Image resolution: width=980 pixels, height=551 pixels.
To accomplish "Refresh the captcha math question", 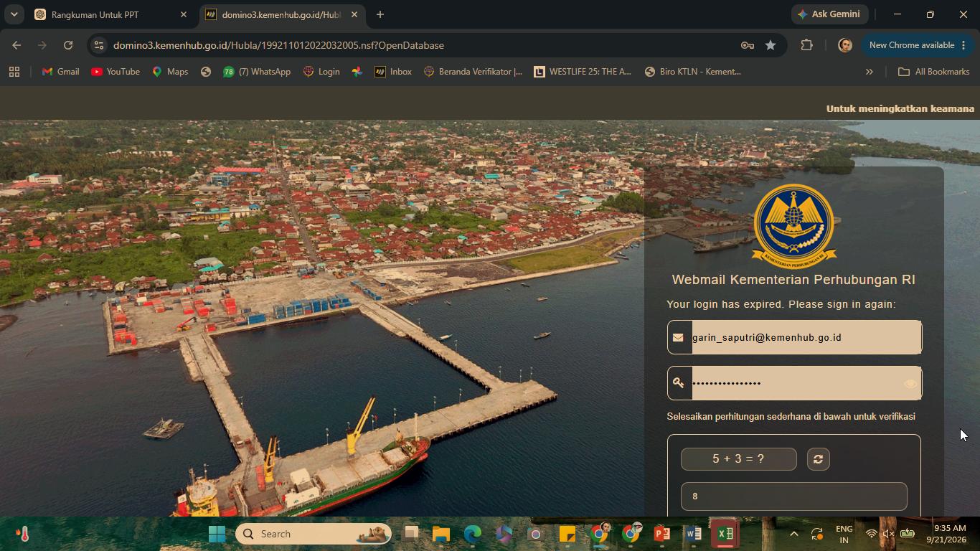I will 818,459.
